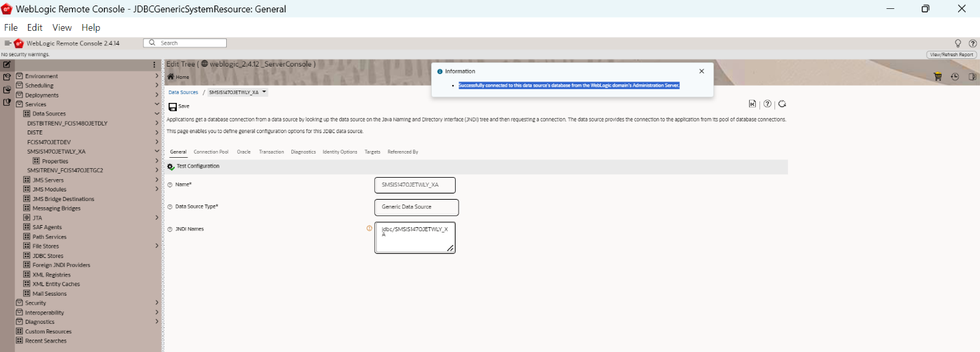Select the General tab
Image resolution: width=980 pixels, height=352 pixels.
click(x=178, y=152)
